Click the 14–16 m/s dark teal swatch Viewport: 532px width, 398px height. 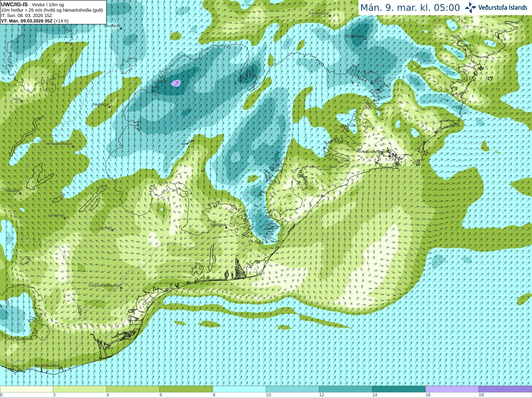pyautogui.click(x=399, y=389)
